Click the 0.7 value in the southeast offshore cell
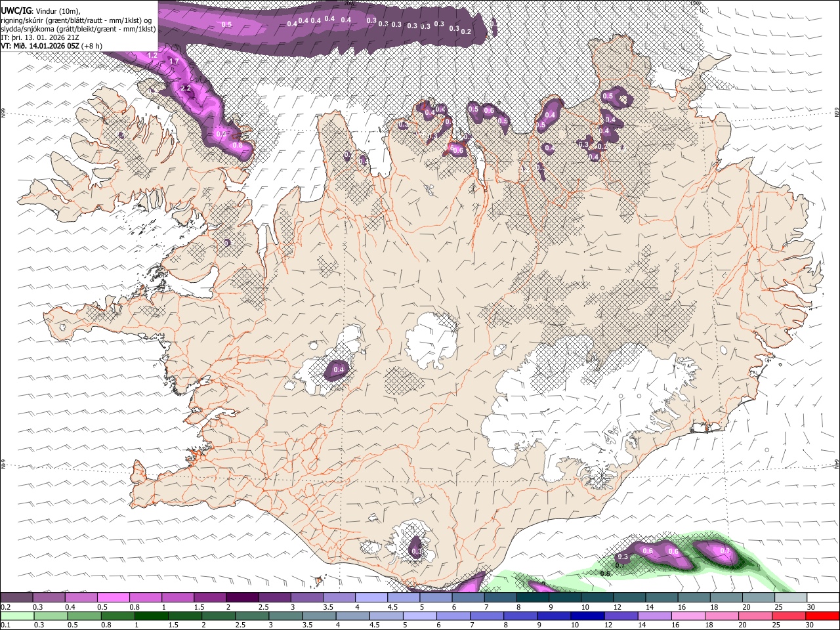This screenshot has height=630, width=840. pyautogui.click(x=725, y=551)
